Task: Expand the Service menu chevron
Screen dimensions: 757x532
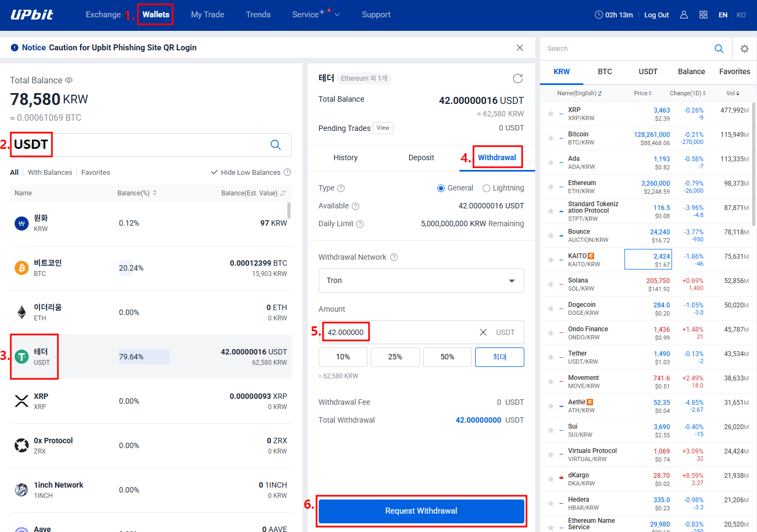Action: pos(337,15)
